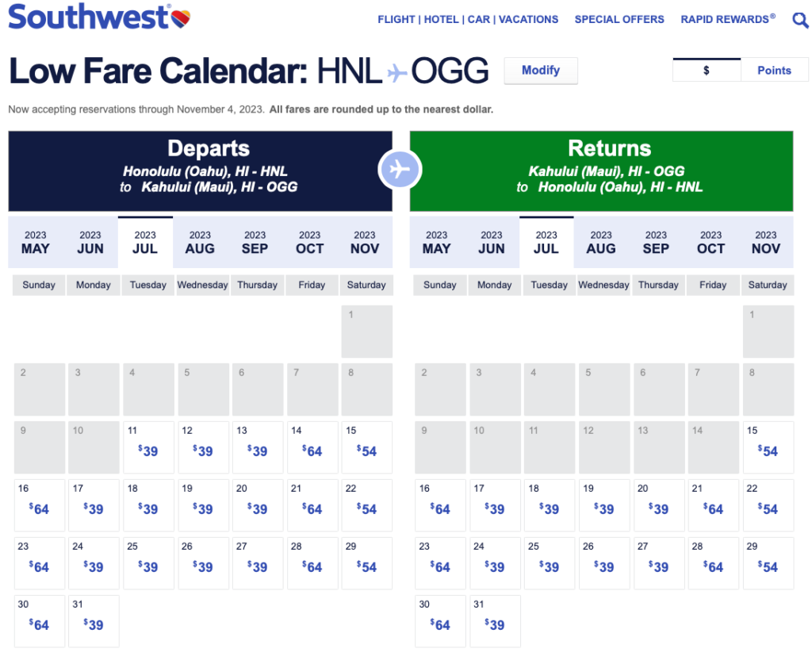812x664 pixels.
Task: Open the Special Offers menu
Action: [x=619, y=19]
